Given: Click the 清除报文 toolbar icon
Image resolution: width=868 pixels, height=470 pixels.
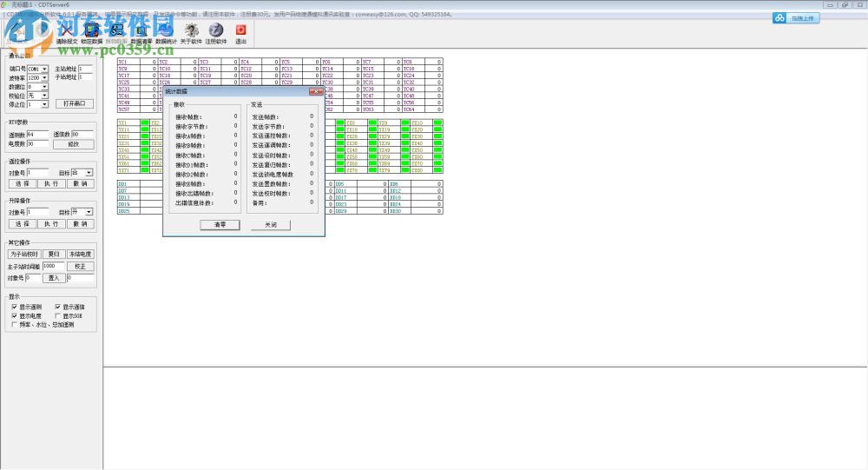Looking at the screenshot, I should pos(67,32).
